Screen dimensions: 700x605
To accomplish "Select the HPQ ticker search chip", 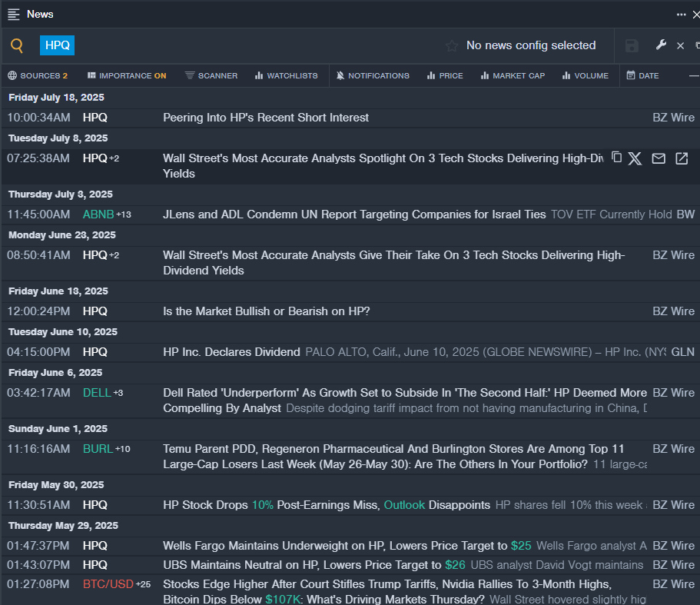I will (57, 45).
